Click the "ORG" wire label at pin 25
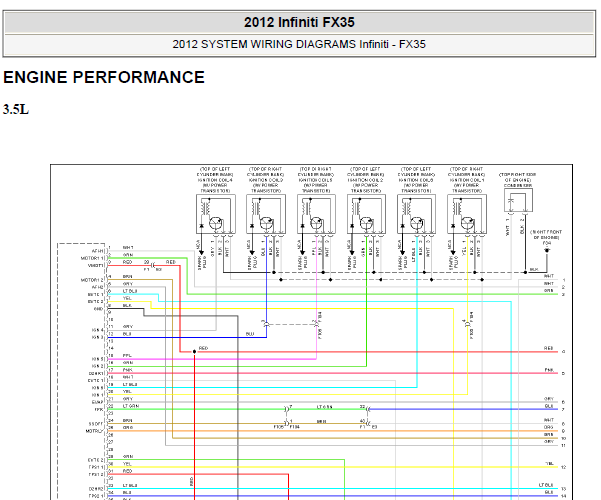The height and width of the screenshot is (500, 601). tap(128, 428)
